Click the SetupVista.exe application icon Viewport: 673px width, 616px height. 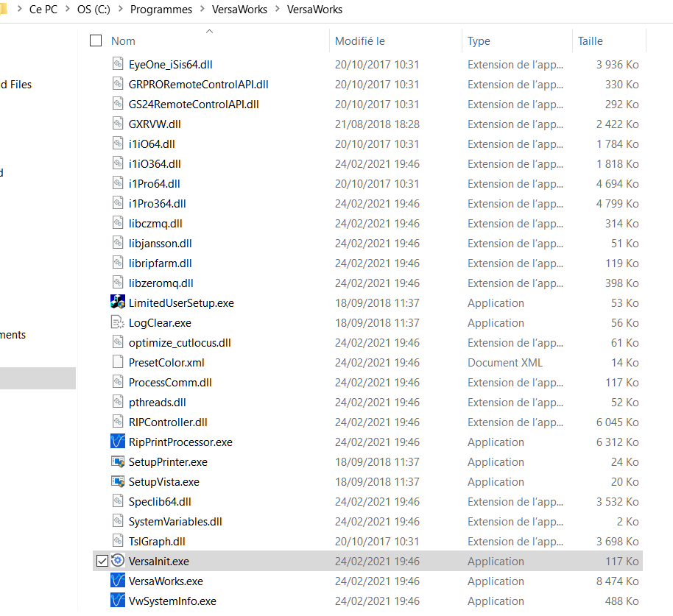pos(118,481)
